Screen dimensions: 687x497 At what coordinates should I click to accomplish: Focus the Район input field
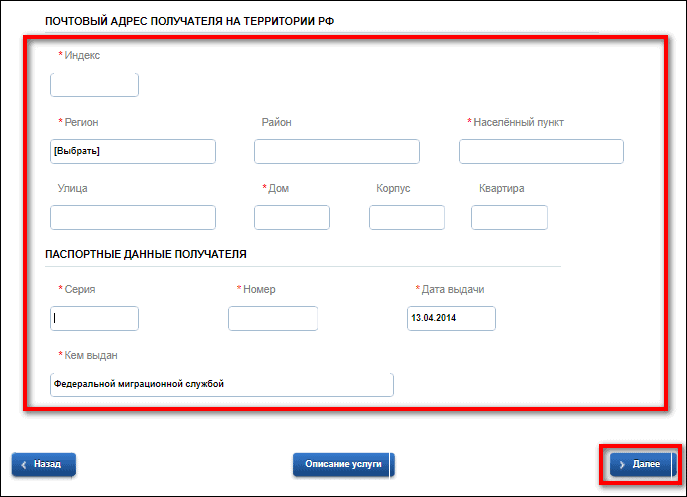[337, 152]
